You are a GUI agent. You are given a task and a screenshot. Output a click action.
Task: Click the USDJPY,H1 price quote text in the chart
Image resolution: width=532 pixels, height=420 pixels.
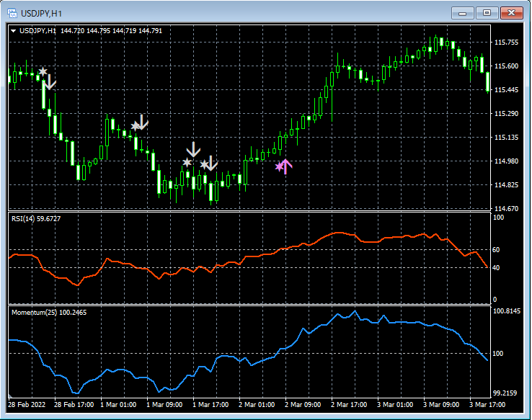point(90,31)
